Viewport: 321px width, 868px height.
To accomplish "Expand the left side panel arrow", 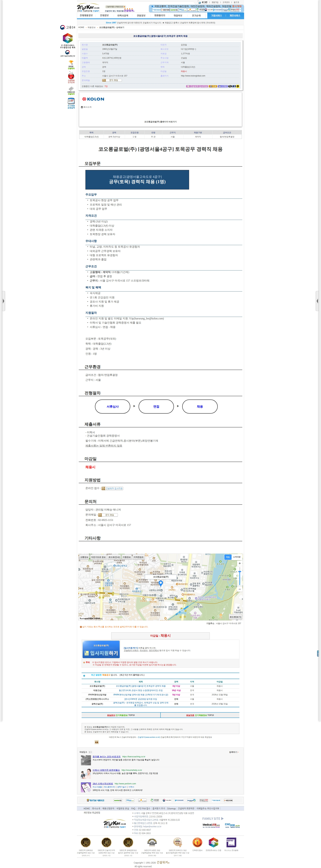I will coord(3,301).
